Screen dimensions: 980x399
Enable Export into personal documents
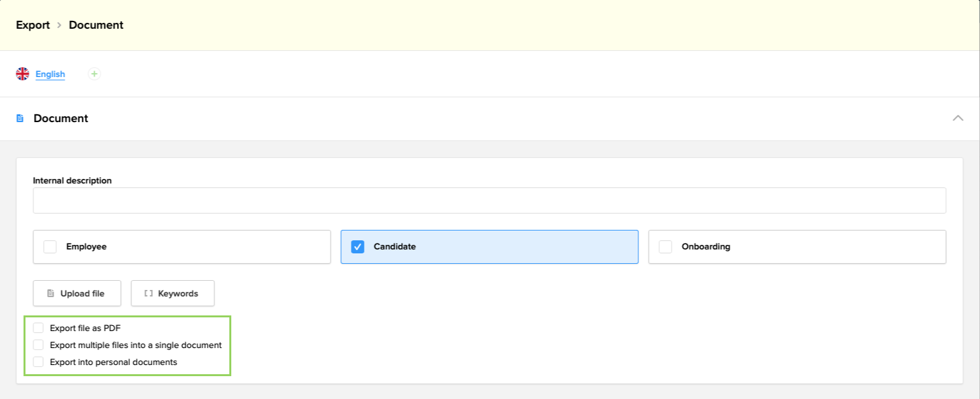click(x=39, y=362)
